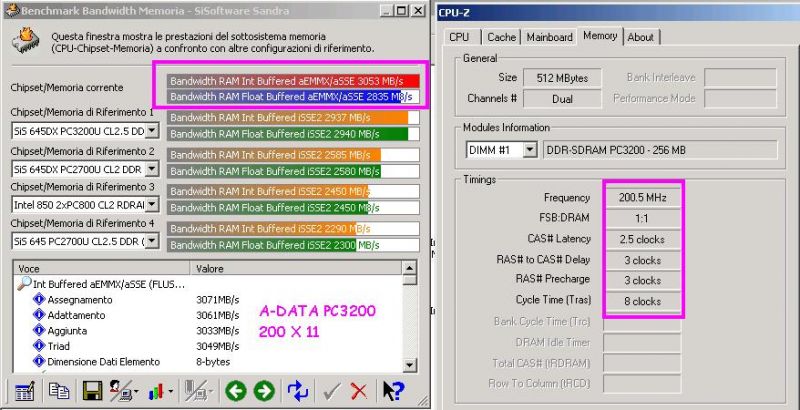Click info icon beside Dimensione Dati Elemento
The height and width of the screenshot is (410, 800).
click(39, 361)
